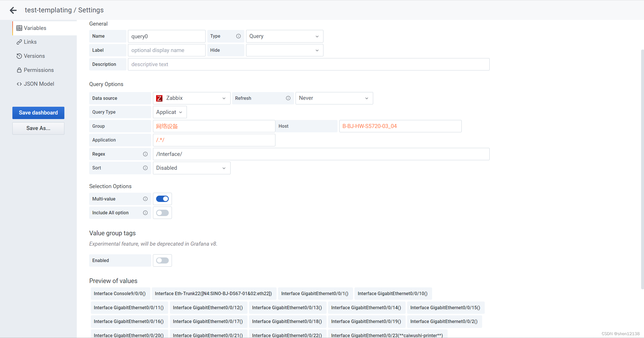Click the back arrow to leave Settings
The height and width of the screenshot is (338, 644).
(13, 10)
